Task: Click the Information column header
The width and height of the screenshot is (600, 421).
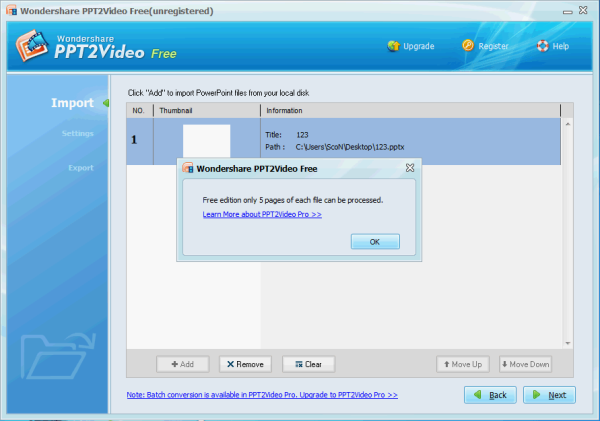Action: (411, 111)
